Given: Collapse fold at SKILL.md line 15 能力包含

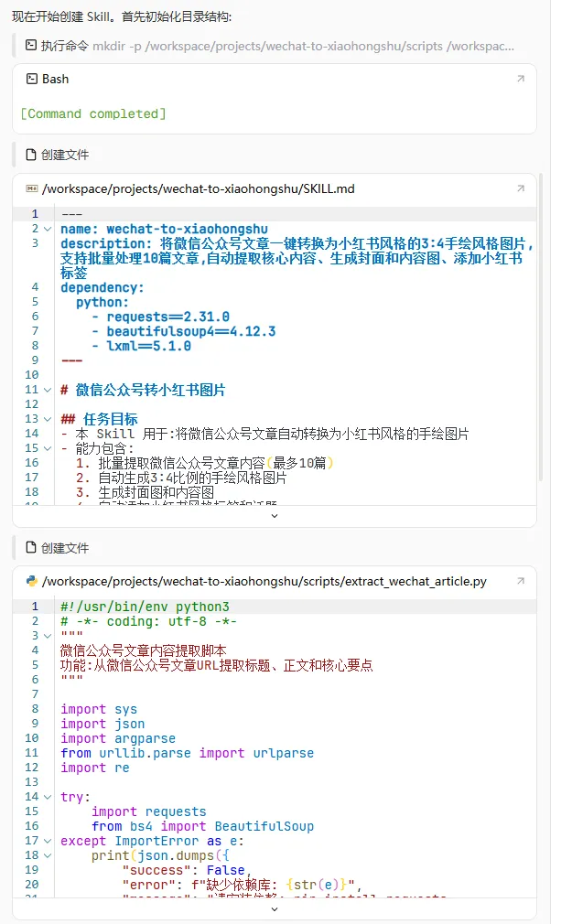Looking at the screenshot, I should [48, 448].
